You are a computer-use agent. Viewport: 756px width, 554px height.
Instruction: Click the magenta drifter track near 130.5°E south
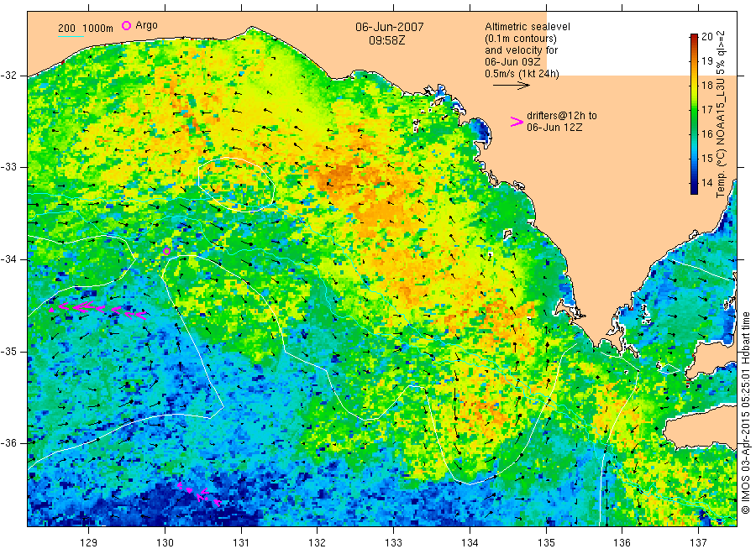199,494
